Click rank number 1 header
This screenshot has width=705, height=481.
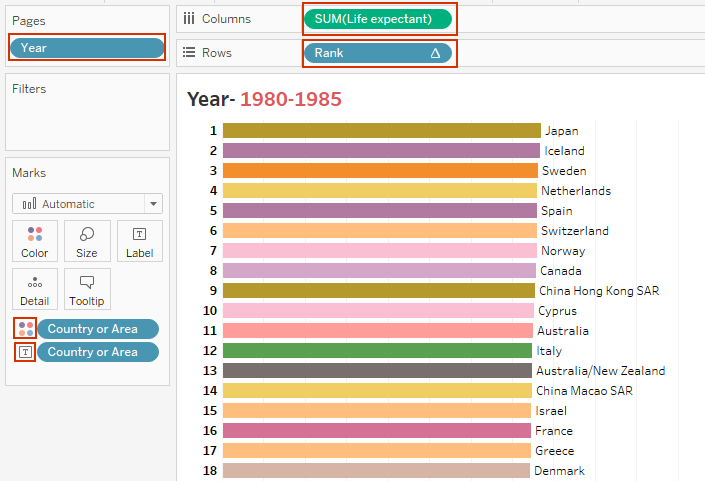pos(213,131)
